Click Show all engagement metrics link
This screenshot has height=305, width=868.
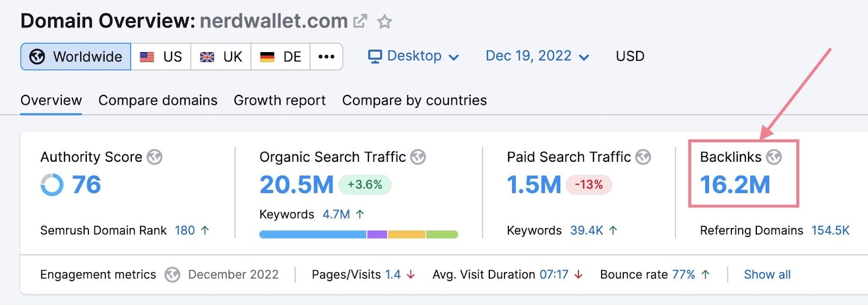(767, 275)
